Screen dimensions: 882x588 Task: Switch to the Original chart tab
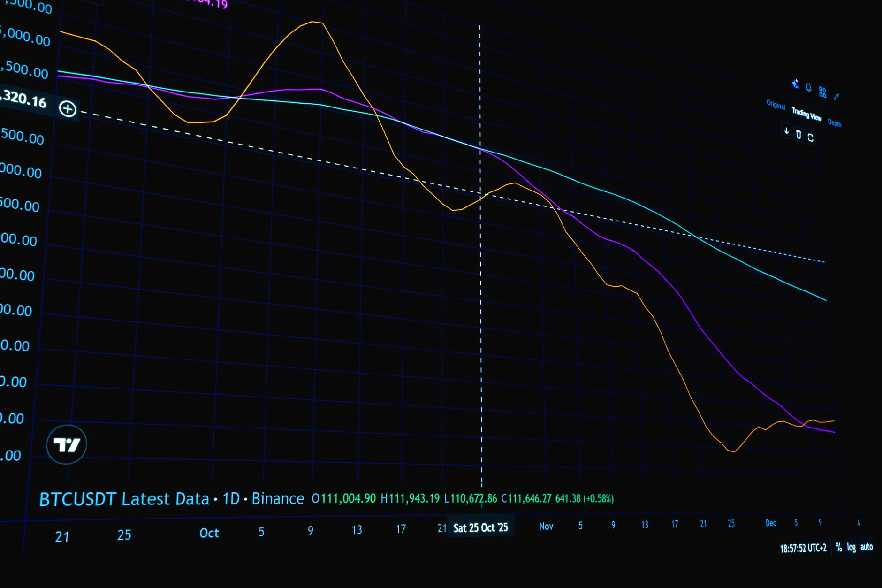776,105
